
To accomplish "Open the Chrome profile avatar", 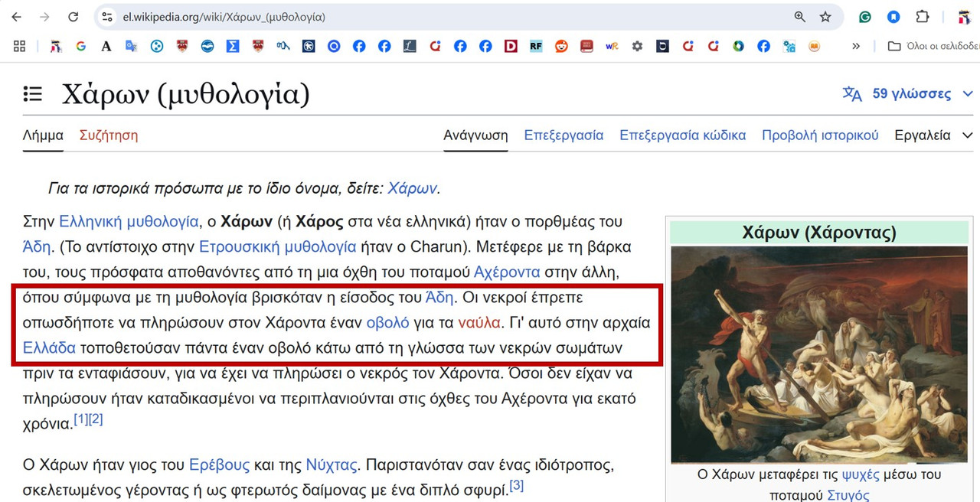I will [x=965, y=17].
